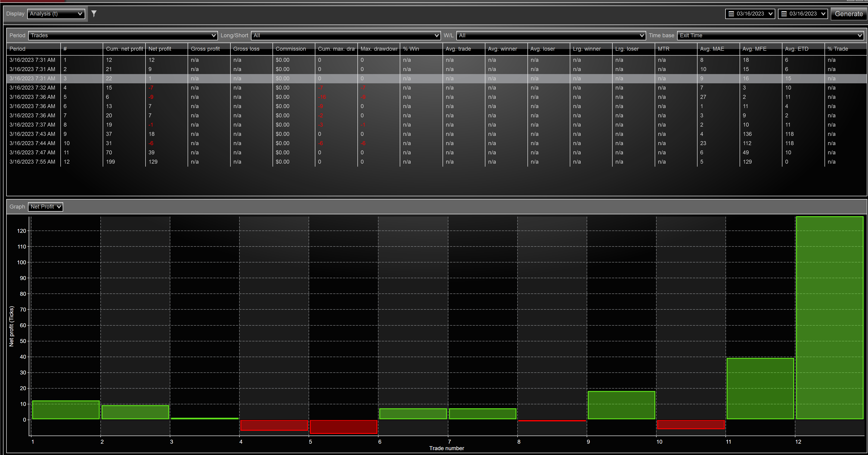Click the Generate button
Image resolution: width=868 pixels, height=455 pixels.
pyautogui.click(x=849, y=14)
